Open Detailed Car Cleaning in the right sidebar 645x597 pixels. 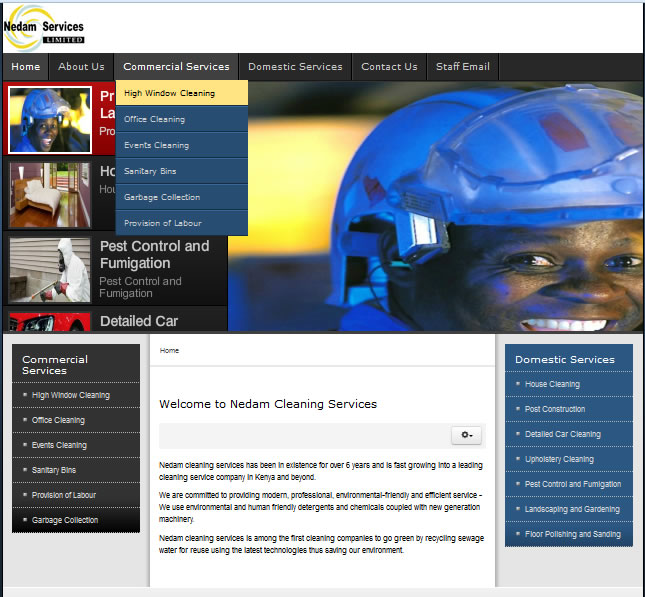pos(563,434)
